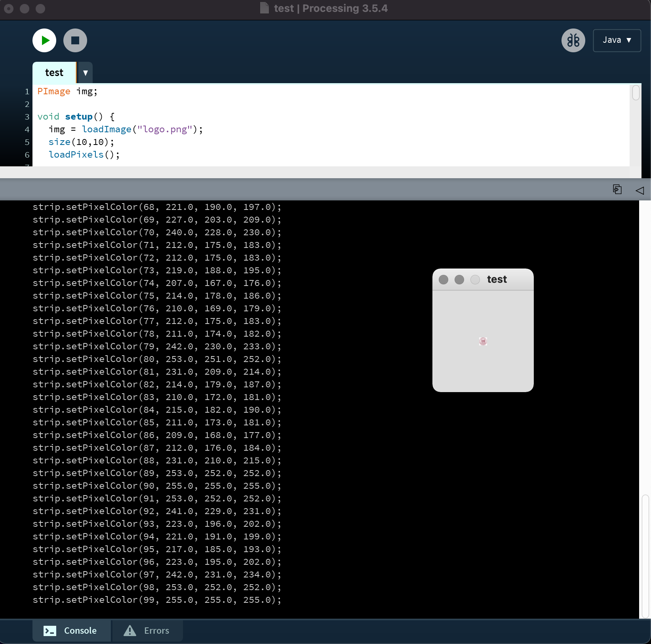The image size is (651, 644).
Task: Click the copy console output icon
Action: tap(617, 190)
